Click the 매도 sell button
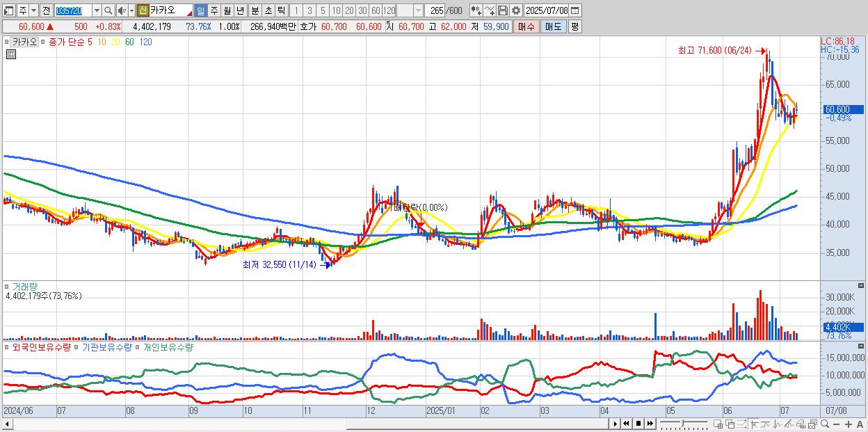This screenshot has height=432, width=868. coord(553,26)
